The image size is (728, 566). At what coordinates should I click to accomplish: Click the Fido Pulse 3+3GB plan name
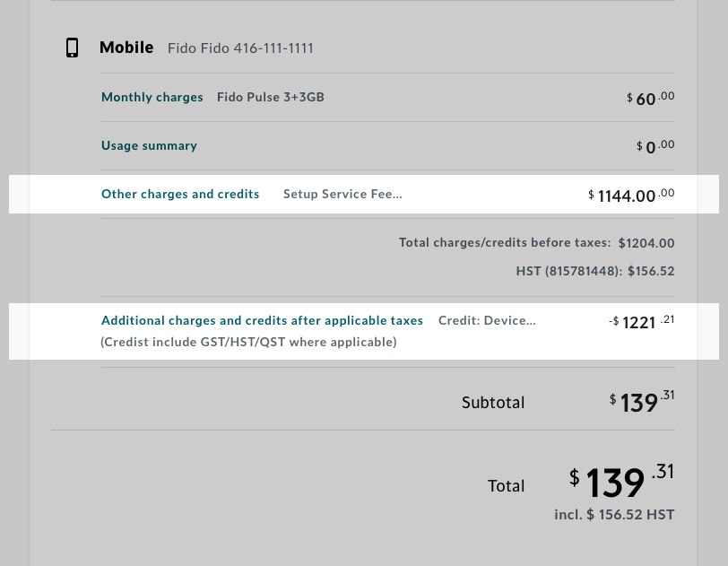coord(271,97)
